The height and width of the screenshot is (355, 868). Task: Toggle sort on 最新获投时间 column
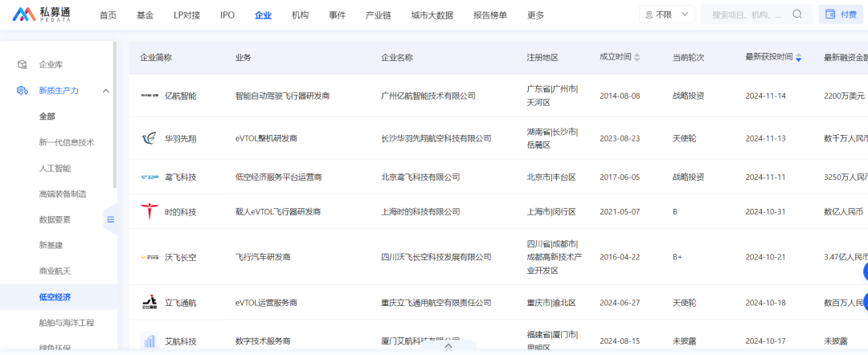pos(798,58)
